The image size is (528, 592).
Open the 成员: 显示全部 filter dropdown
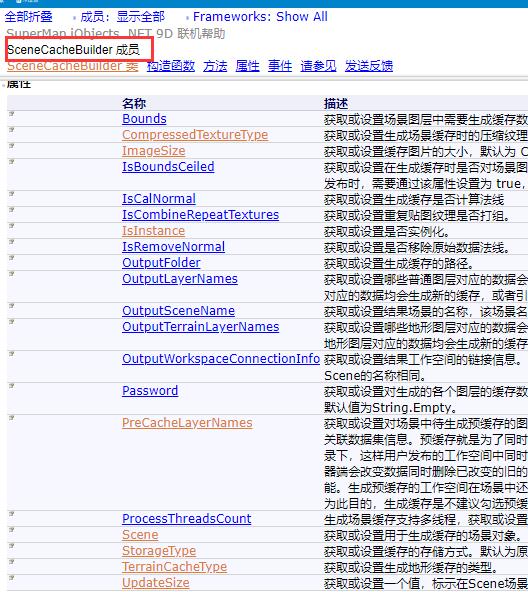pos(122,17)
